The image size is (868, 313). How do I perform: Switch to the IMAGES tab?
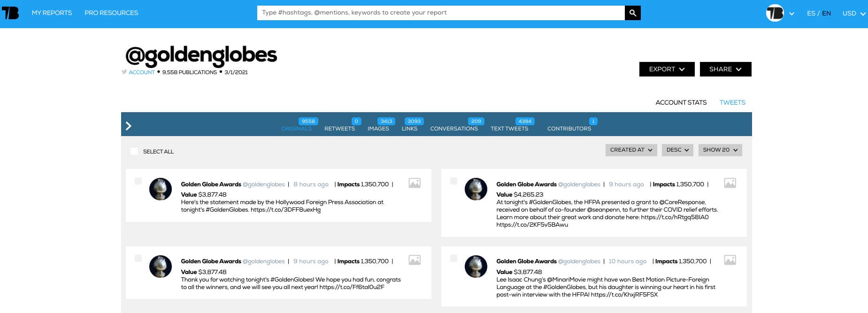point(378,128)
